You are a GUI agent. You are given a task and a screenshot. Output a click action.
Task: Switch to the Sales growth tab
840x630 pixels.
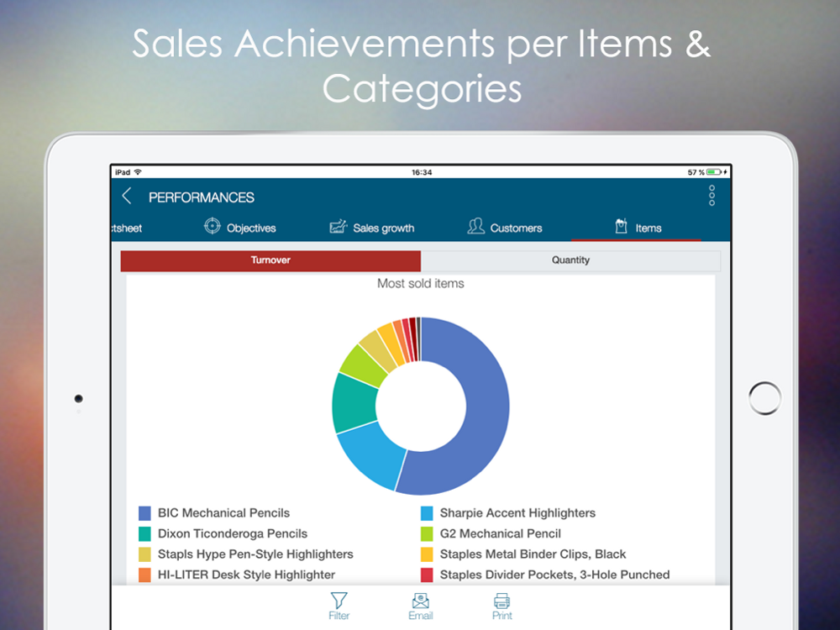point(372,227)
